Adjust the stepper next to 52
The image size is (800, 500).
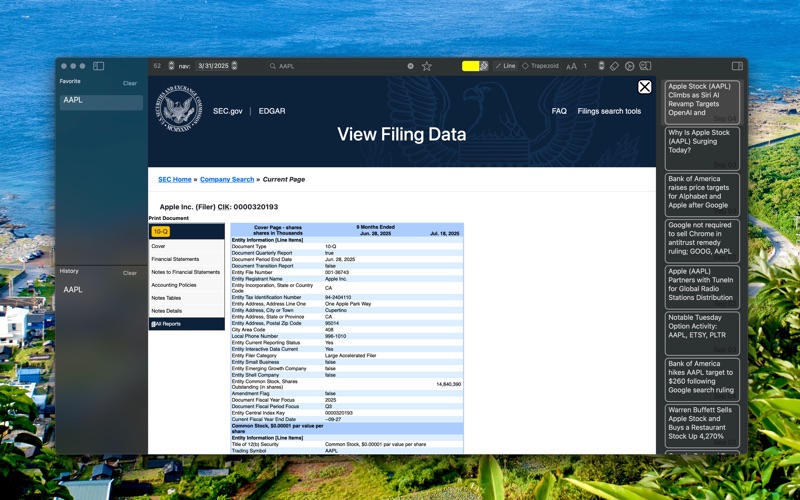171,66
